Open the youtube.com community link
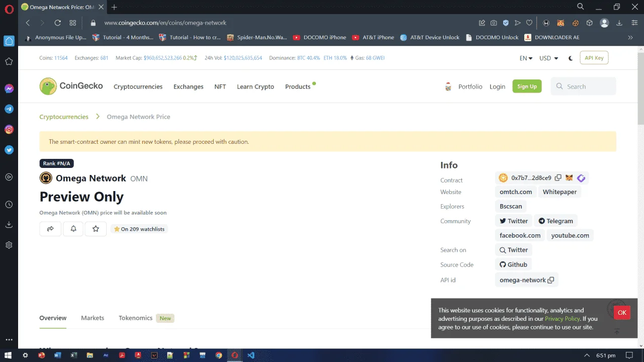 coord(570,235)
